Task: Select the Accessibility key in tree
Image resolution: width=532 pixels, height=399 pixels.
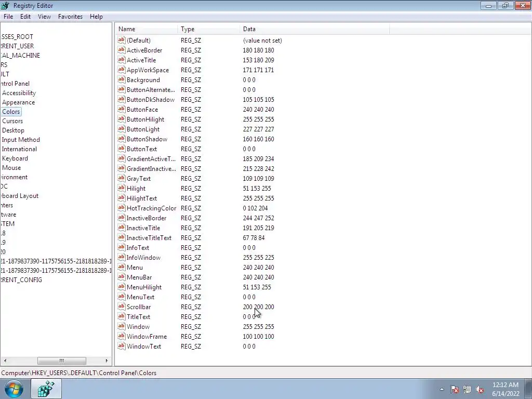Action: [x=19, y=93]
